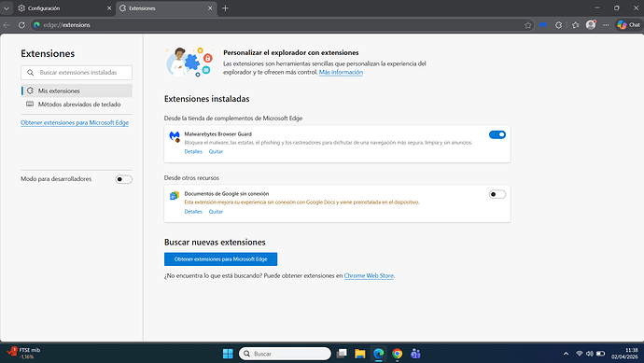Open Wi-Fi network tray icon

[579, 354]
